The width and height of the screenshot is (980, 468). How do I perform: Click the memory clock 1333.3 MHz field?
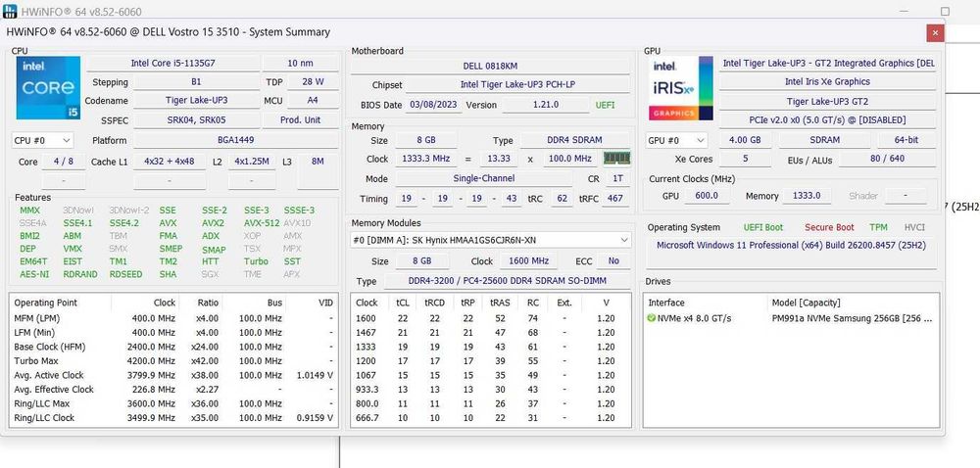point(425,159)
